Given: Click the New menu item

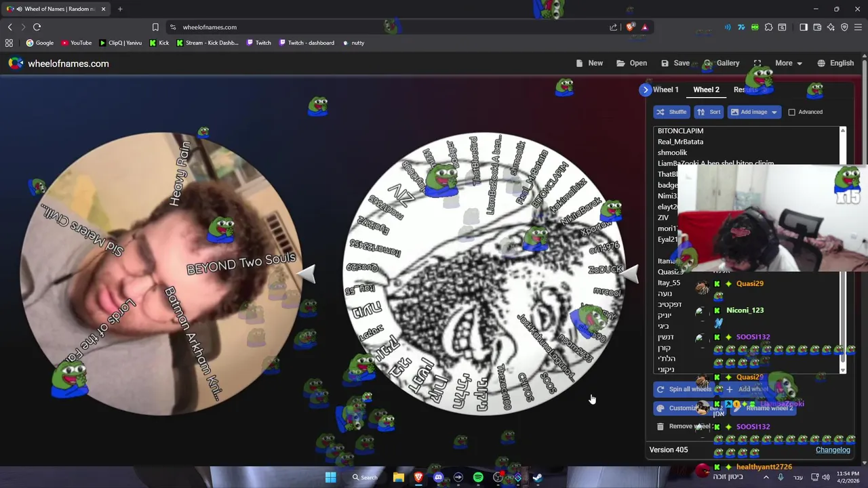Looking at the screenshot, I should click(589, 63).
